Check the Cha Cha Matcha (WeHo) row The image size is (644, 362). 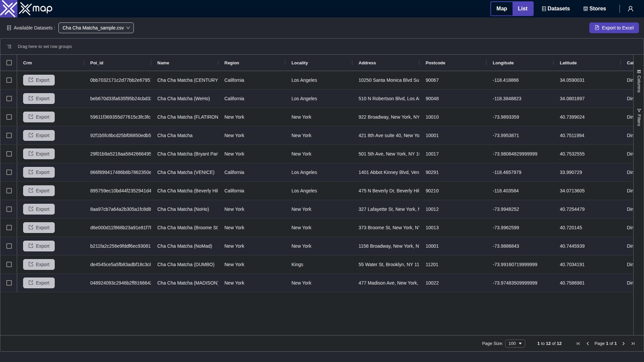tap(9, 99)
